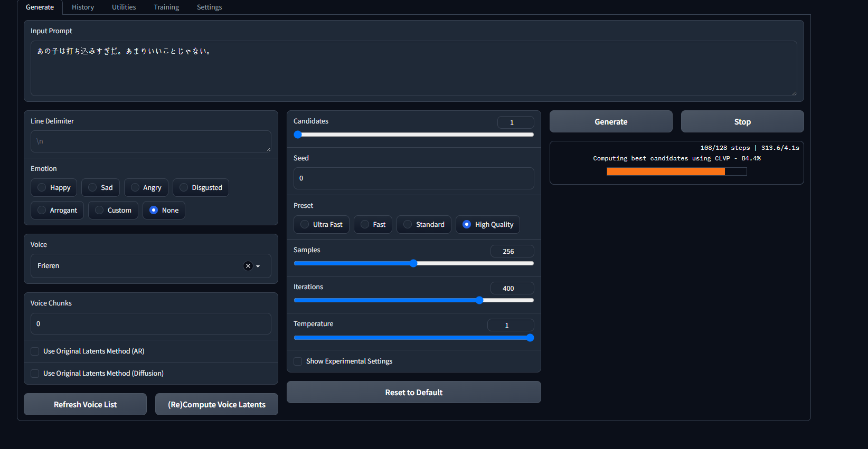Viewport: 868px width, 449px height.
Task: Click the Voice Chunks input field
Action: 151,324
